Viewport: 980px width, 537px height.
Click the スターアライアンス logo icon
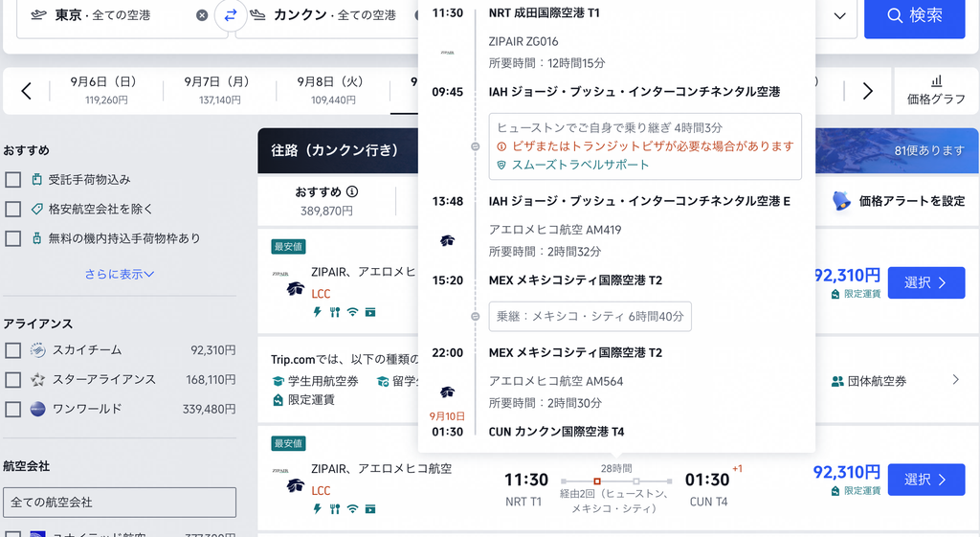click(x=38, y=380)
